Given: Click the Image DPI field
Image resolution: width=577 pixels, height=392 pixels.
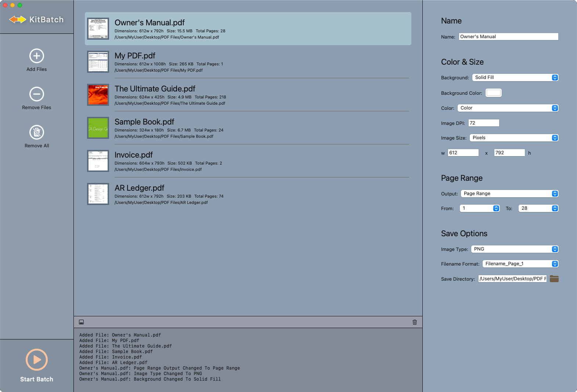Looking at the screenshot, I should pyautogui.click(x=484, y=123).
